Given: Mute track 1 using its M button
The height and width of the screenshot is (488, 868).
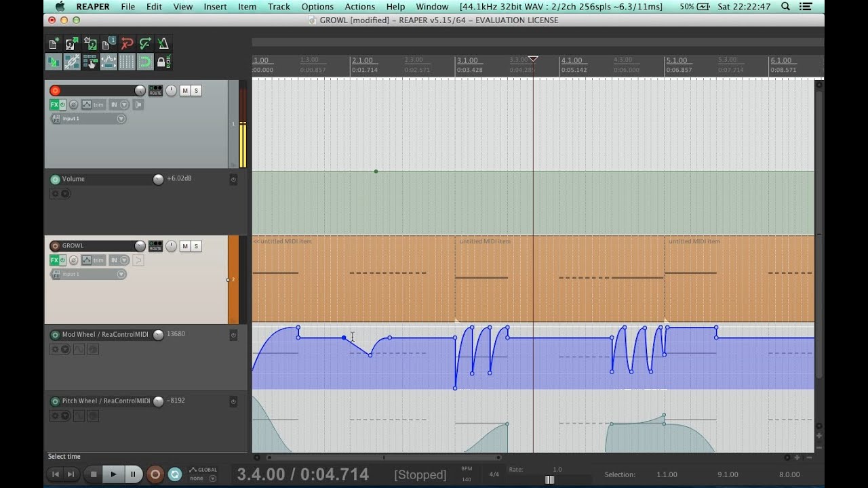Looking at the screenshot, I should pos(185,91).
